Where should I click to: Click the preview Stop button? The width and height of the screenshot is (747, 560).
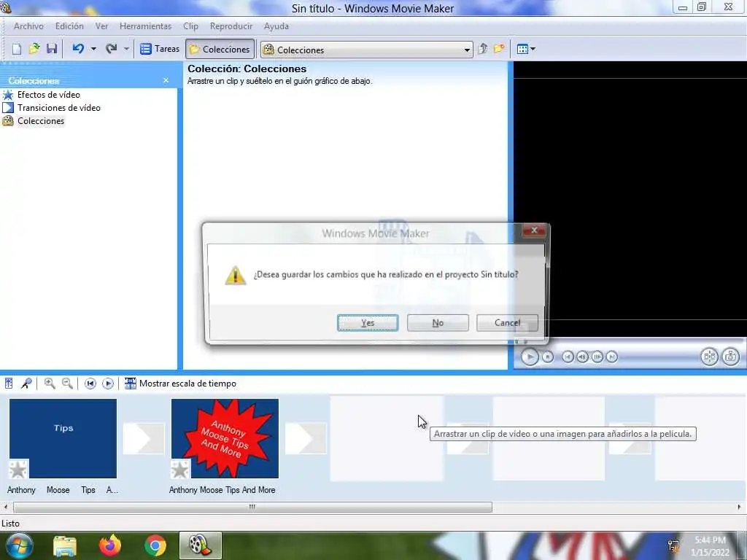(x=548, y=357)
